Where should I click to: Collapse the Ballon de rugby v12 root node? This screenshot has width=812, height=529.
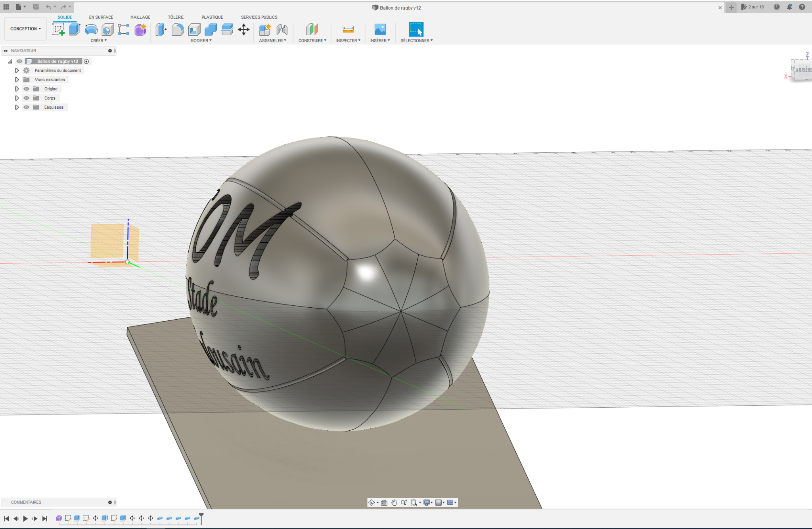pyautogui.click(x=10, y=61)
